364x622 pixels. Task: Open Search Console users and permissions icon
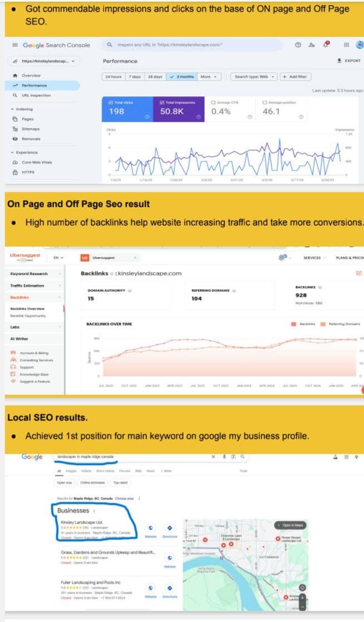click(x=312, y=45)
